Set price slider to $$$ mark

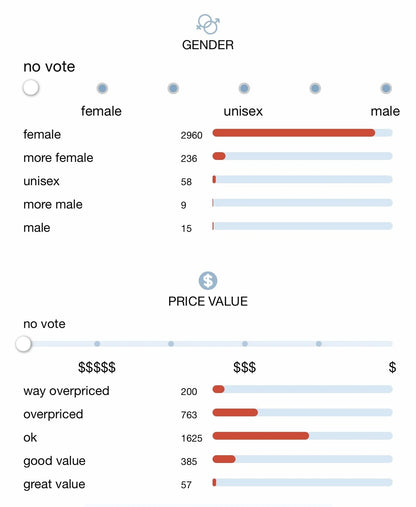(x=245, y=344)
